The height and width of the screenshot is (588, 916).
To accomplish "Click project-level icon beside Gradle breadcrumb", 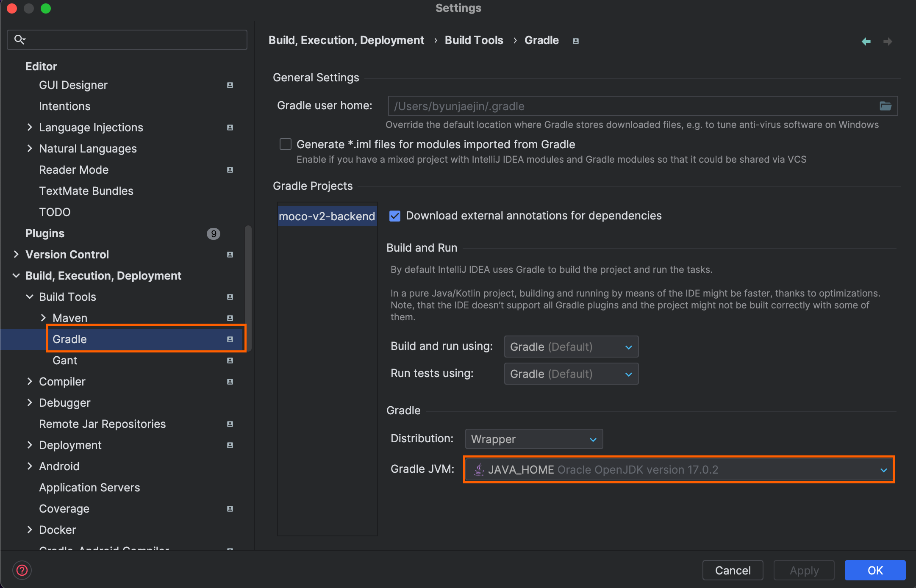I will pyautogui.click(x=575, y=41).
